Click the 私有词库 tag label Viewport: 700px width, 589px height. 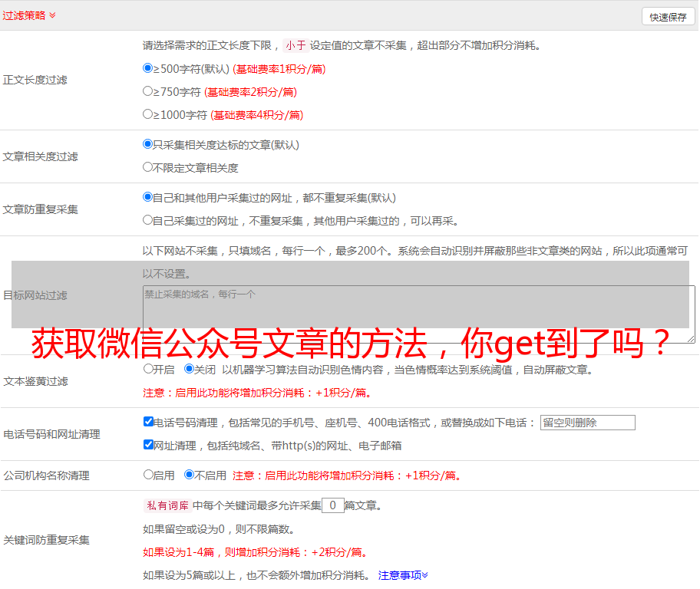click(166, 505)
